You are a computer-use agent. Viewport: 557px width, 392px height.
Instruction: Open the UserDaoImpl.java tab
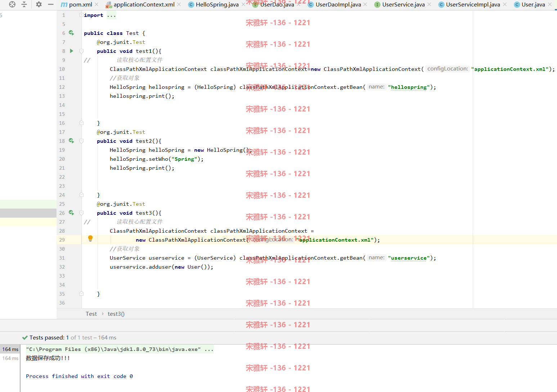338,5
